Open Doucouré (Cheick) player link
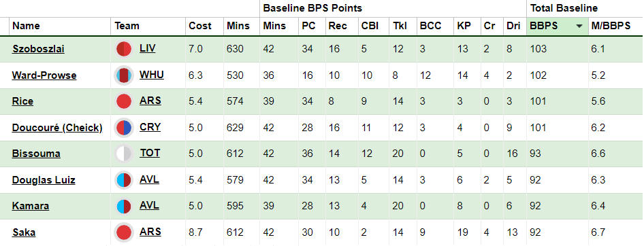Image resolution: width=644 pixels, height=246 pixels. (57, 128)
